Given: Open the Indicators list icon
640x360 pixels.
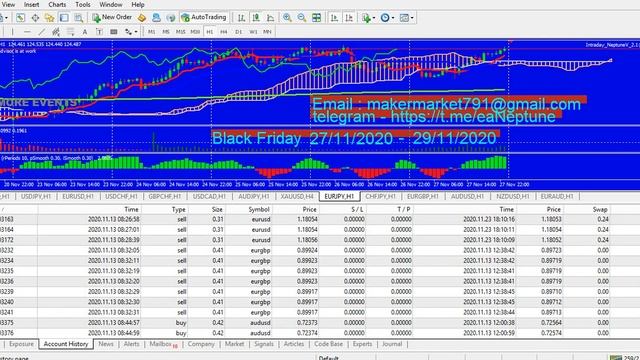Looking at the screenshot, I should [x=366, y=18].
